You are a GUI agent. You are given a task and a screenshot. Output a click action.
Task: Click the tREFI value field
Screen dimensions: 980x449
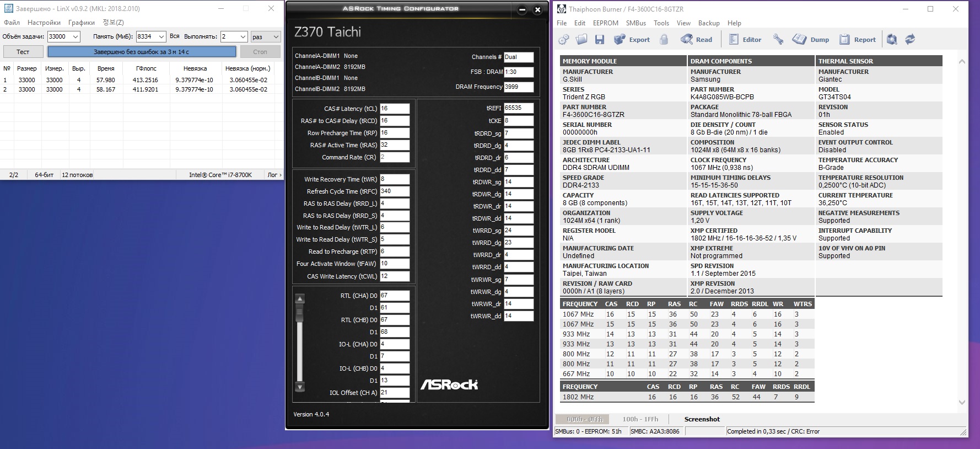(519, 108)
